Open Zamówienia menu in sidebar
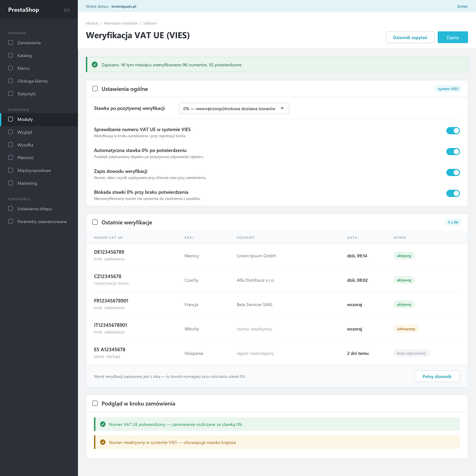 [x=39, y=43]
